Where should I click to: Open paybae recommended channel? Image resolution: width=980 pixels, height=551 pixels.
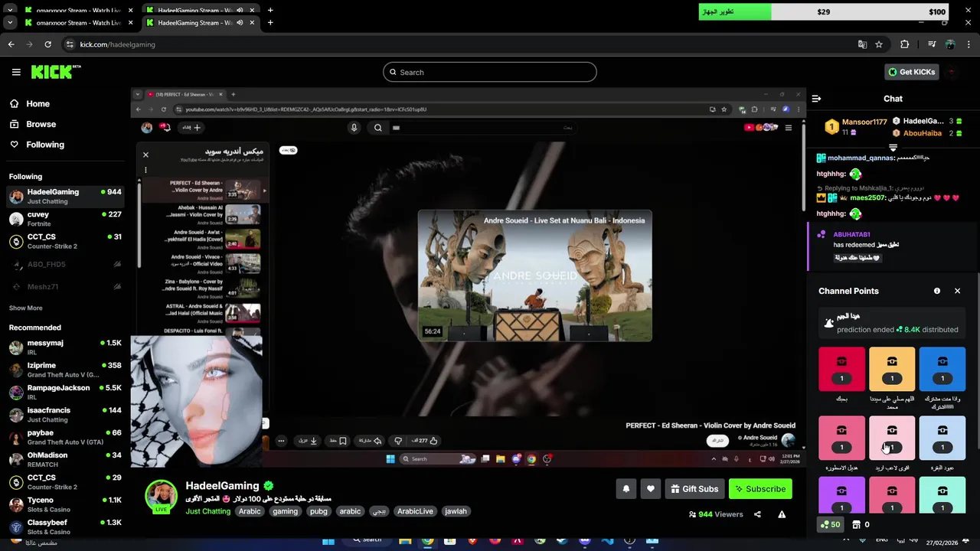coord(64,437)
